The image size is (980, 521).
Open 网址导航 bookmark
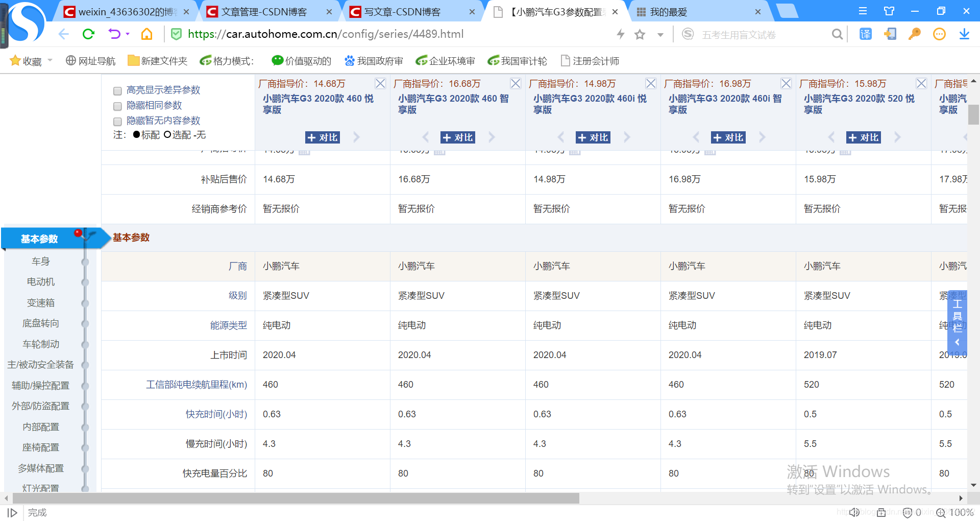(x=91, y=61)
